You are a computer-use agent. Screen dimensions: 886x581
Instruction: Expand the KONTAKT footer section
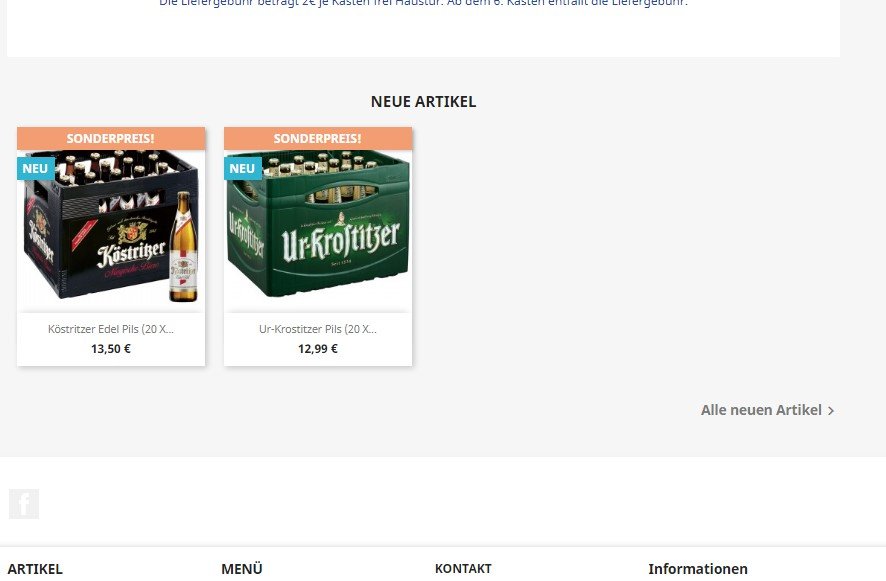pyautogui.click(x=463, y=569)
